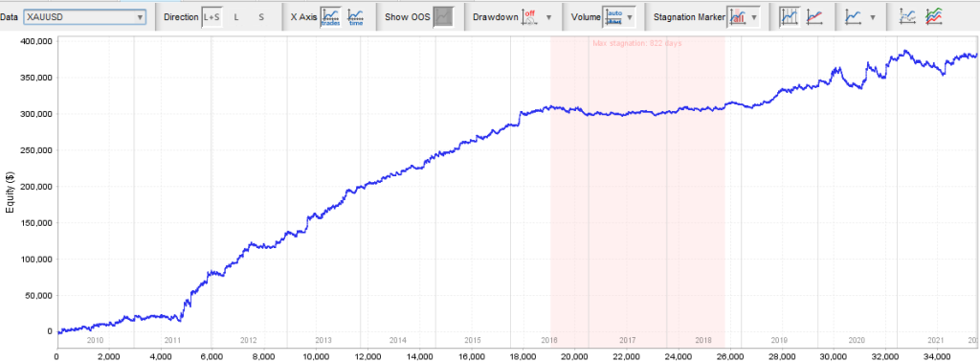Toggle the vertical gridlines chart icon
Viewport: 980px width, 362px height.
pos(790,17)
